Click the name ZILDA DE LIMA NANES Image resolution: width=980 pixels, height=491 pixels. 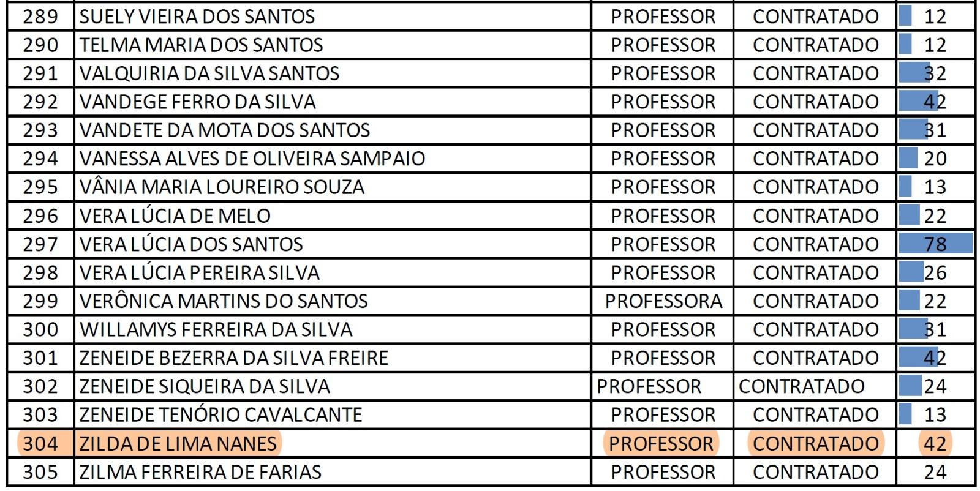pyautogui.click(x=178, y=443)
